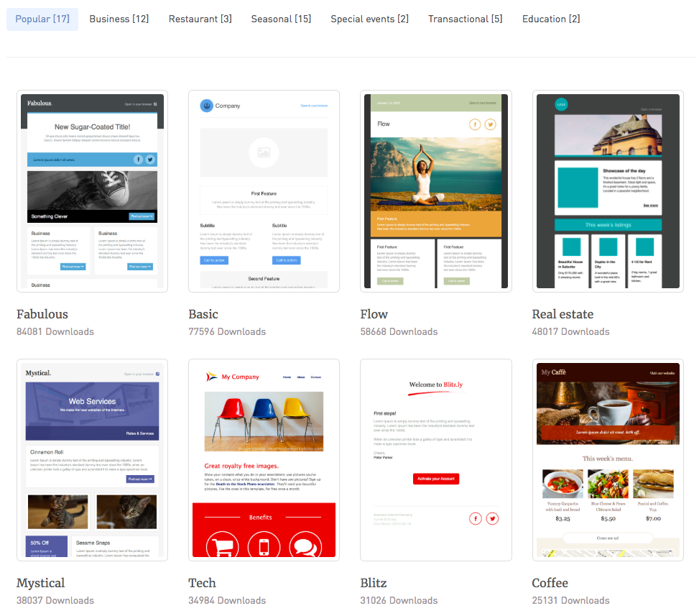The image size is (699, 616).
Task: Switch to the Business templates tab
Action: pos(119,19)
